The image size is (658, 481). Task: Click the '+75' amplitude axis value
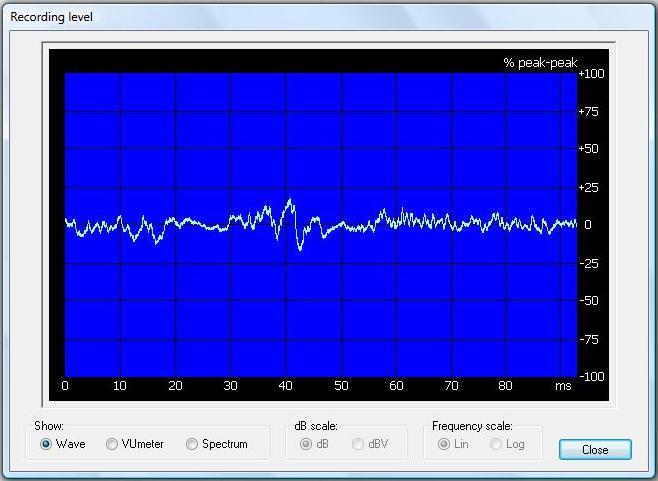589,112
